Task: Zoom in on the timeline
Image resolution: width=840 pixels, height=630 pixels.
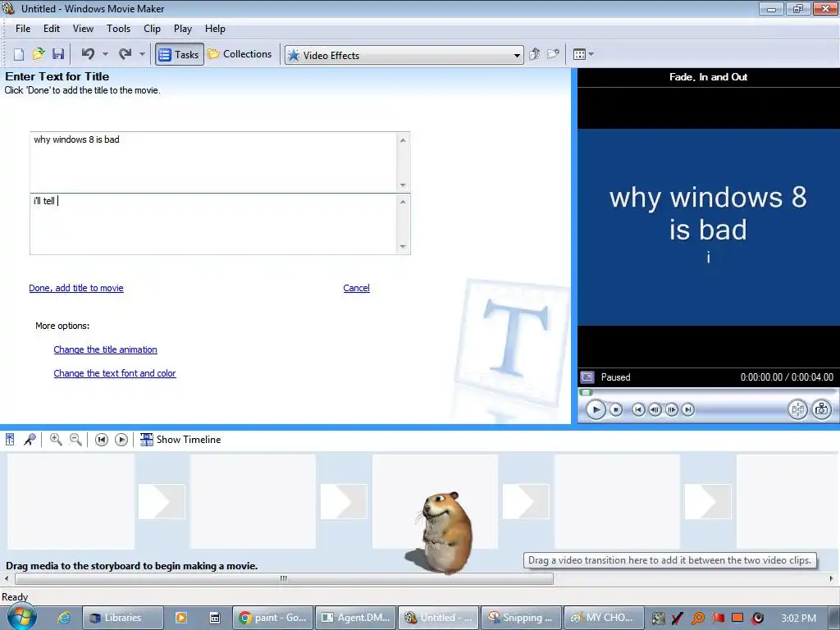Action: coord(56,440)
